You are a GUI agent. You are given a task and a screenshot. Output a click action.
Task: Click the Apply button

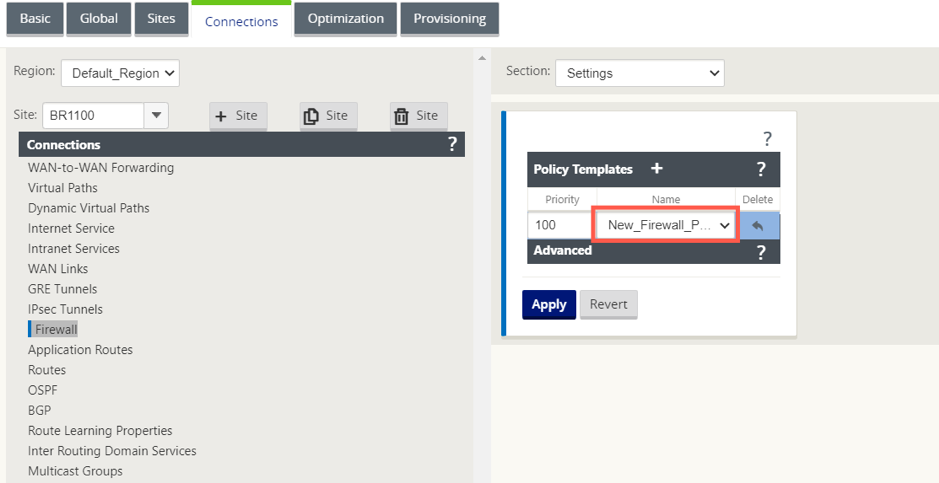point(549,305)
